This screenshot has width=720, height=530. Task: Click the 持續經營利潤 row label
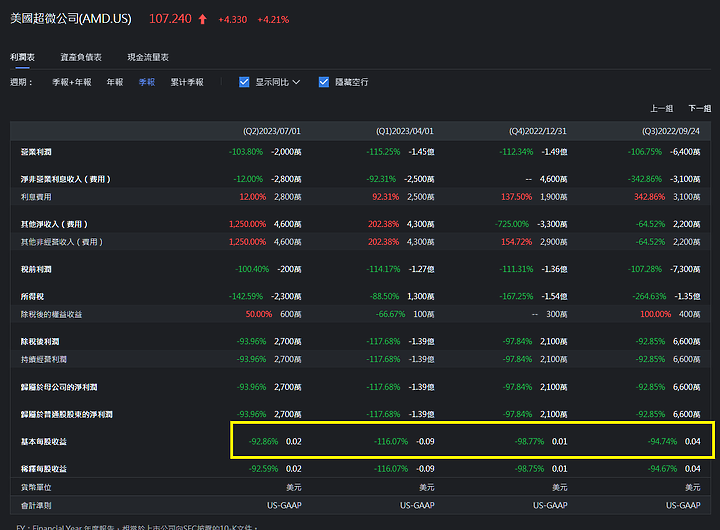44,360
